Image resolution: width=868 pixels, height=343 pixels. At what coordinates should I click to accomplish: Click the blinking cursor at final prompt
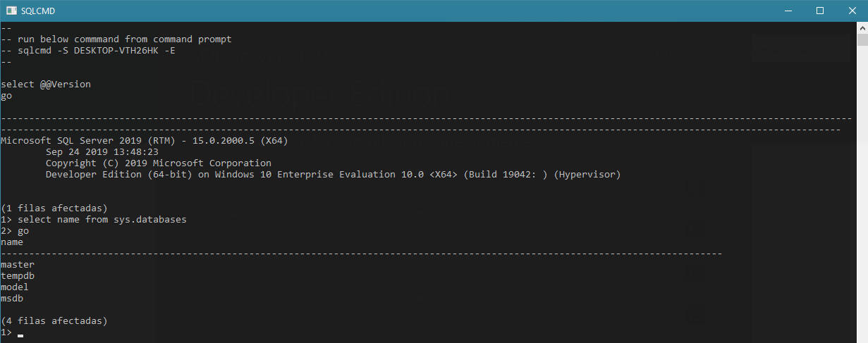[20, 336]
